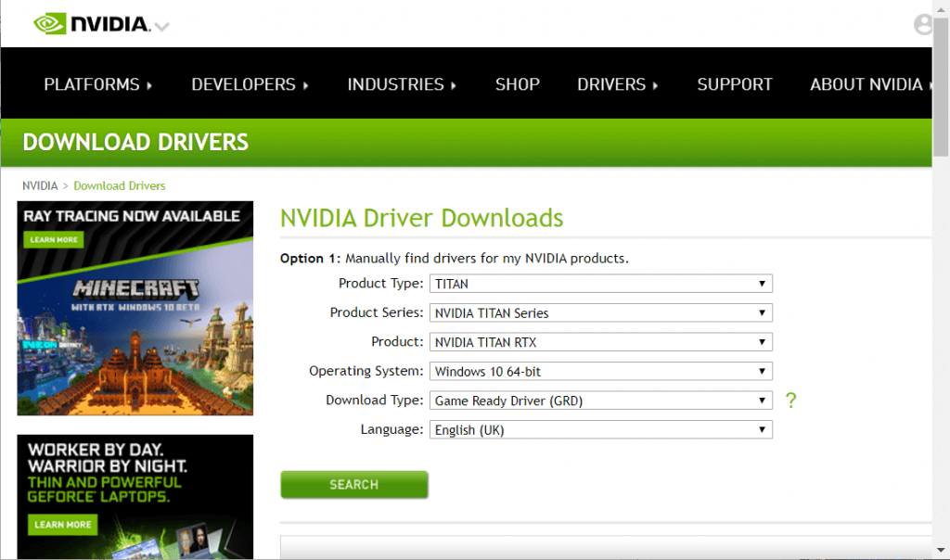
Task: Open the Product Series dropdown
Action: (x=601, y=312)
